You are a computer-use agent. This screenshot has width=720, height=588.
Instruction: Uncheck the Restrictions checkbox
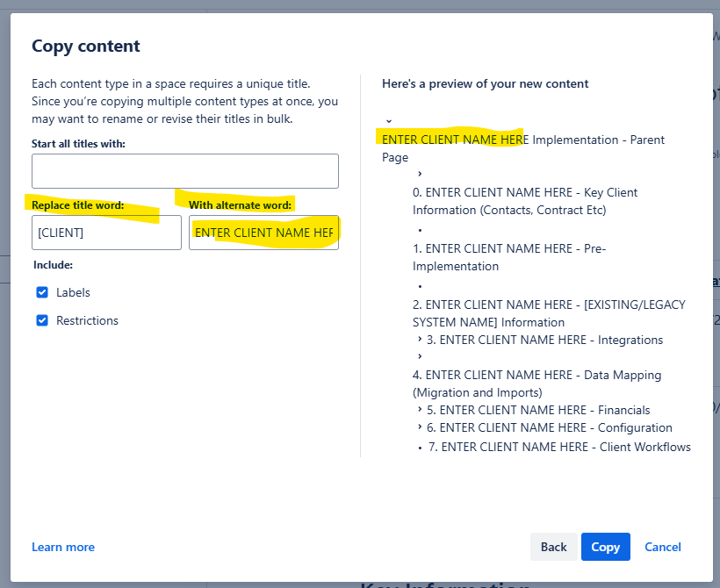click(42, 320)
